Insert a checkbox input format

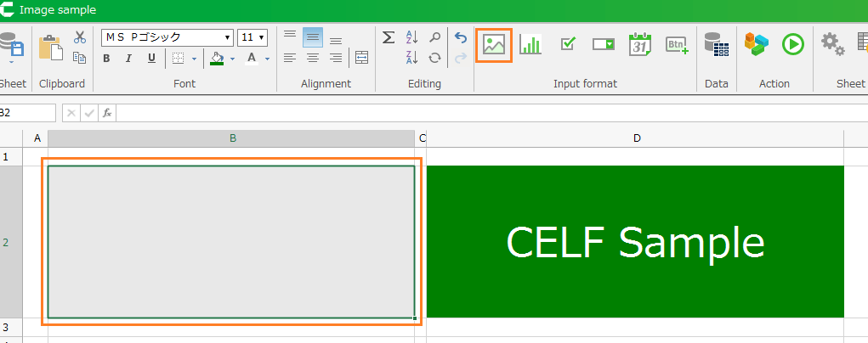click(568, 44)
